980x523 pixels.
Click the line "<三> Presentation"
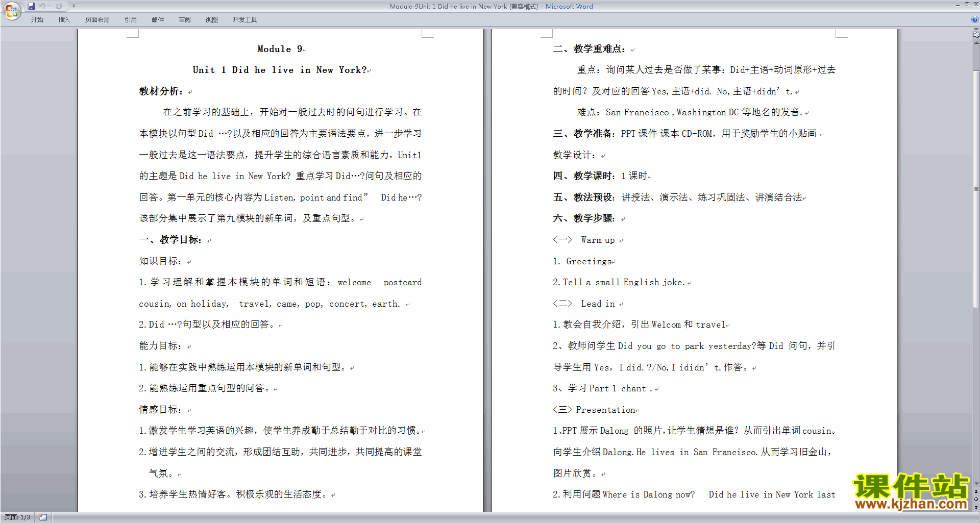pyautogui.click(x=594, y=410)
